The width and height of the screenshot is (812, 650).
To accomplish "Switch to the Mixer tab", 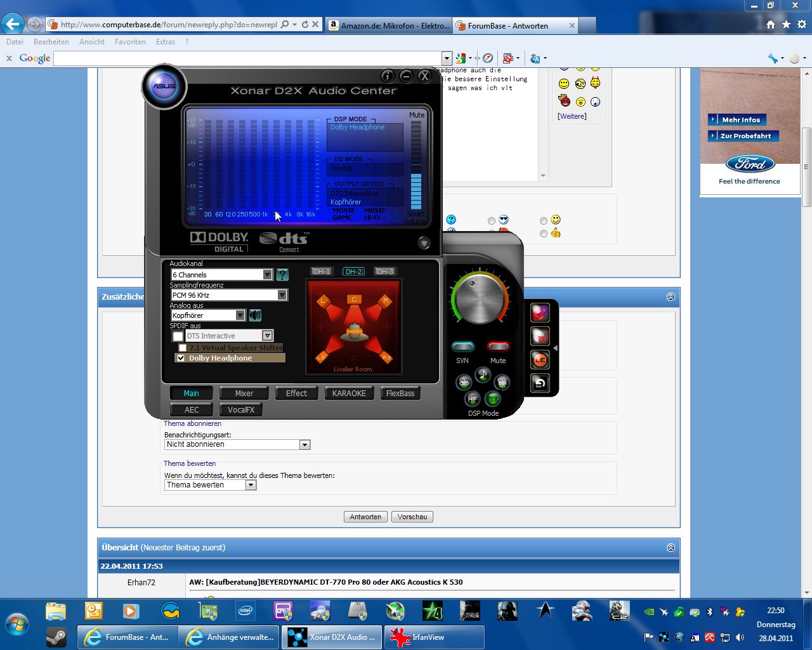I will [x=244, y=394].
